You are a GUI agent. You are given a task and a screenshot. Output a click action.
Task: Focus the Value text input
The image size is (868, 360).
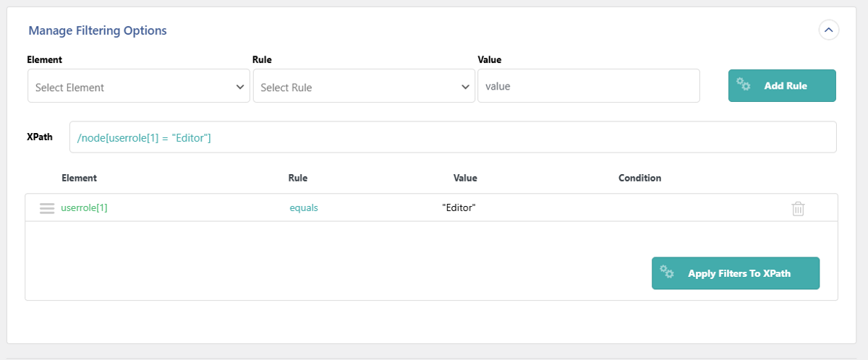coord(588,86)
